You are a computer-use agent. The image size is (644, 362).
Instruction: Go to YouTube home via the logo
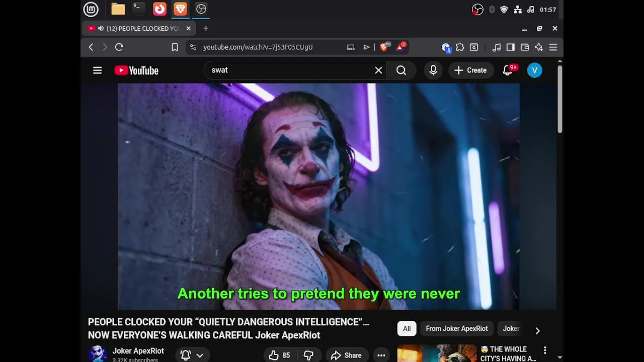coord(136,70)
